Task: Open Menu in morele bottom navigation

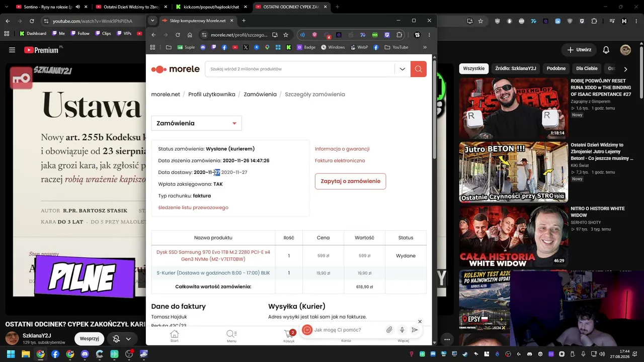Action: [x=231, y=336]
